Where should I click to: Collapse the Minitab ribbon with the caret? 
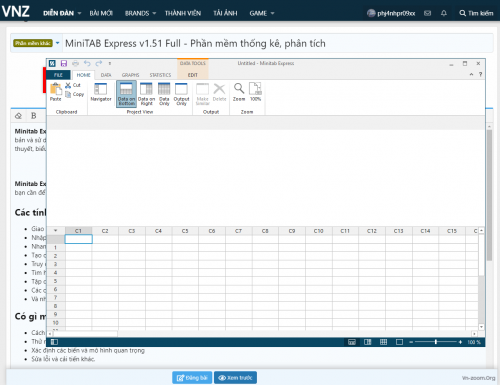pos(471,74)
